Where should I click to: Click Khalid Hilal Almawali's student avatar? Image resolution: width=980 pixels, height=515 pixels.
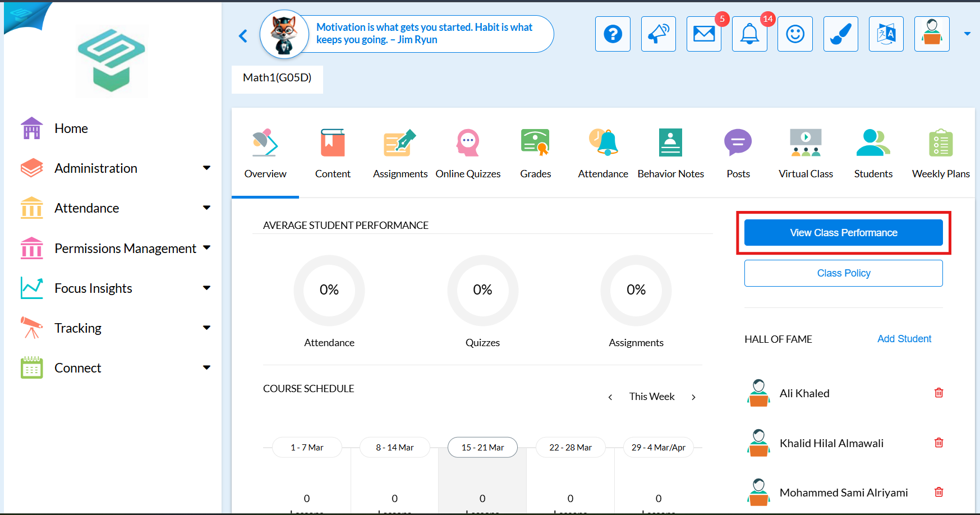[759, 443]
